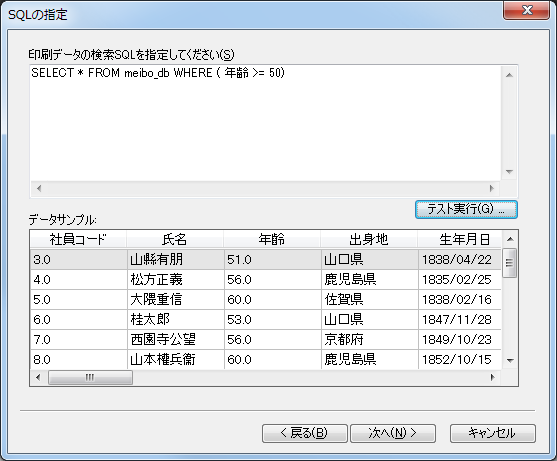
Task: Click the テスト実行(G) button
Action: coord(466,209)
